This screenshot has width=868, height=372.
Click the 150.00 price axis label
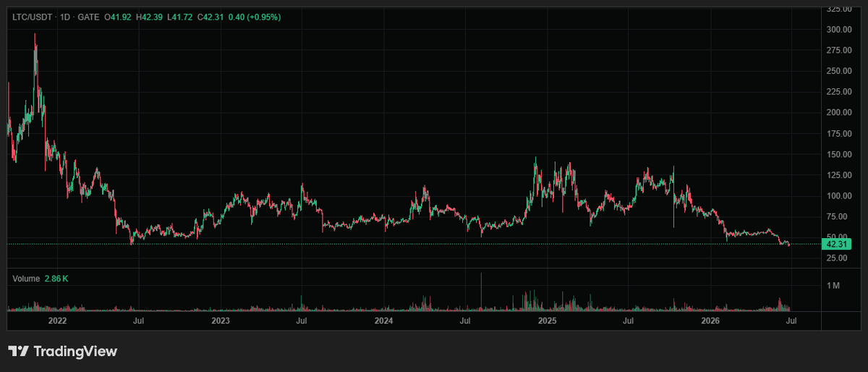point(838,154)
